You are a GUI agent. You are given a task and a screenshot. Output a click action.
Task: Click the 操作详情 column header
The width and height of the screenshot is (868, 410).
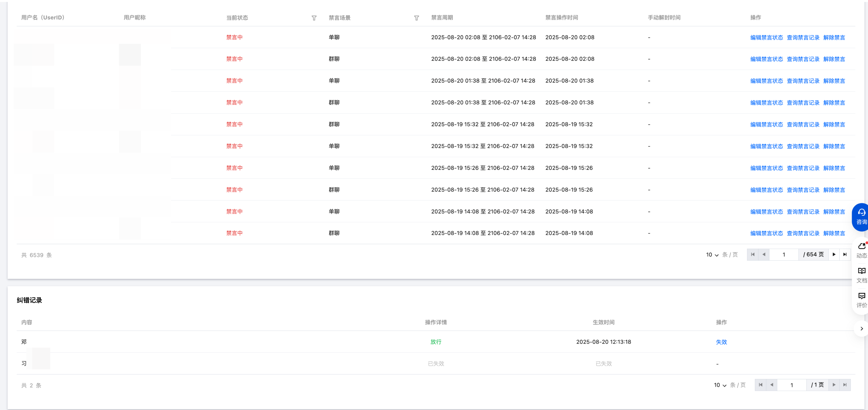(436, 322)
